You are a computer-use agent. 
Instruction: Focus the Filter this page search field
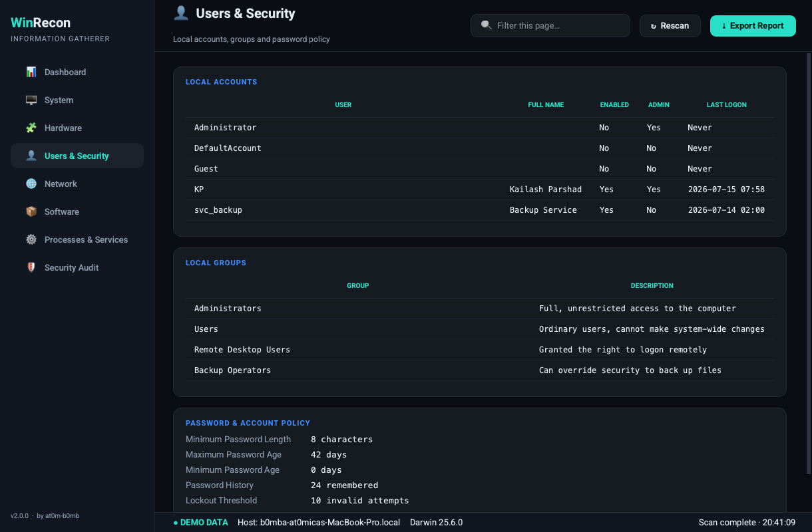(x=550, y=25)
